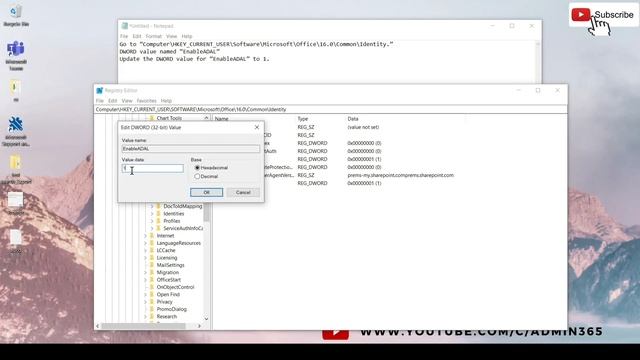Click the Registry Editor title bar icon
This screenshot has width=640, height=360.
click(100, 90)
